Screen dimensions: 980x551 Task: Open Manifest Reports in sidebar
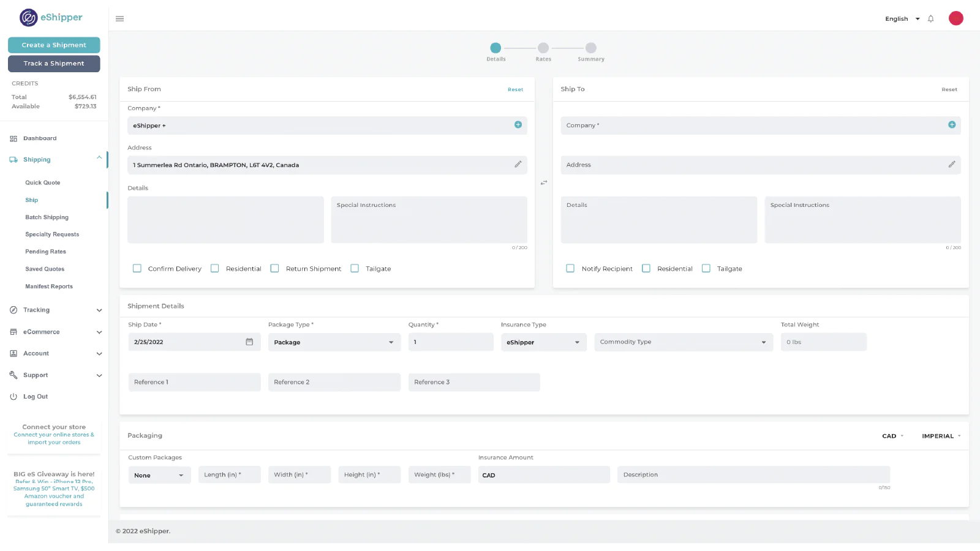pos(49,287)
